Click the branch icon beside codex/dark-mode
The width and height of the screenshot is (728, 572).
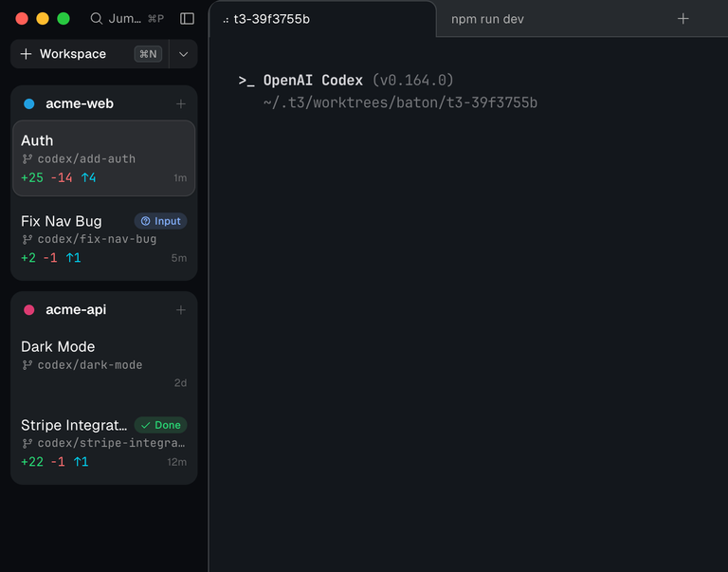point(27,365)
